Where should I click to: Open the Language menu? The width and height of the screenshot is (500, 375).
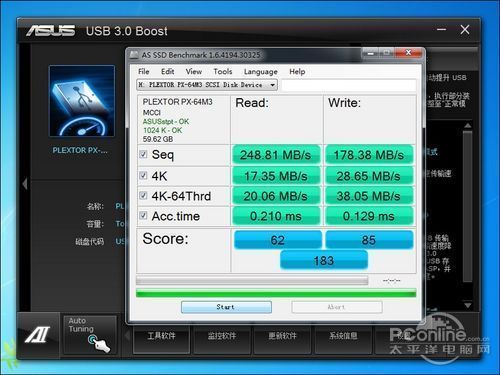pyautogui.click(x=261, y=72)
